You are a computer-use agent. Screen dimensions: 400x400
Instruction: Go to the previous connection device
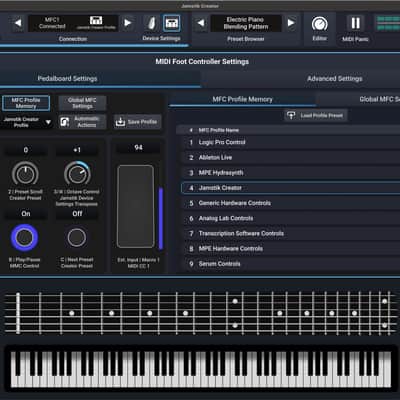18,23
